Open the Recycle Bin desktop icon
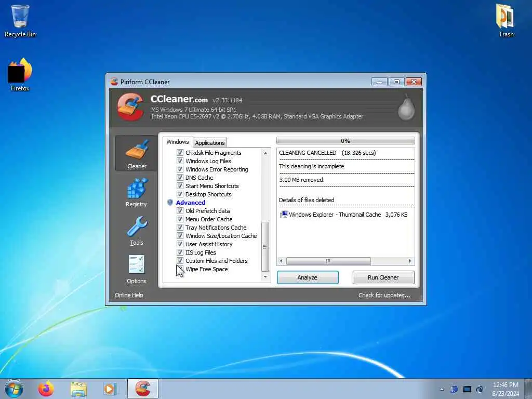This screenshot has height=399, width=532. pyautogui.click(x=20, y=21)
